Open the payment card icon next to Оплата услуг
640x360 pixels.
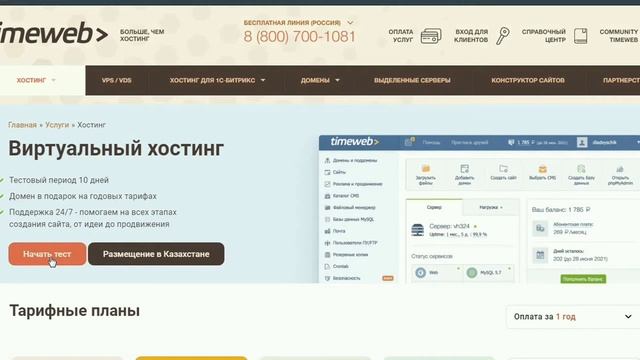431,36
